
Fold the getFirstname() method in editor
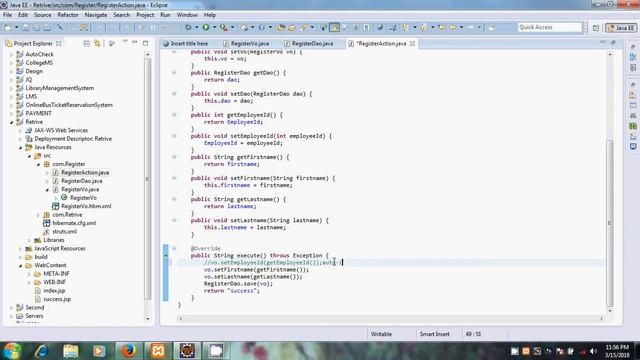[x=174, y=157]
